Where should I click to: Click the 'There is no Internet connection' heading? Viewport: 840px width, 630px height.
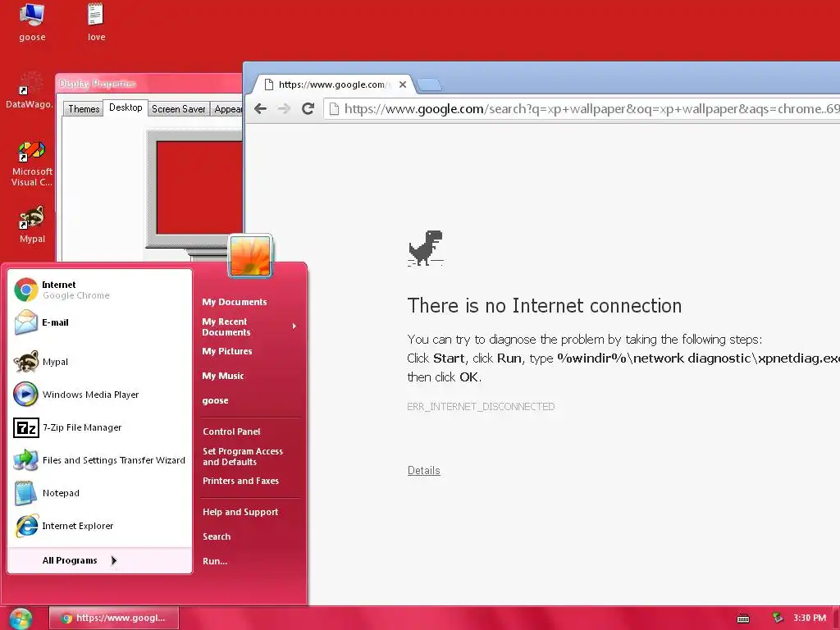tap(545, 305)
